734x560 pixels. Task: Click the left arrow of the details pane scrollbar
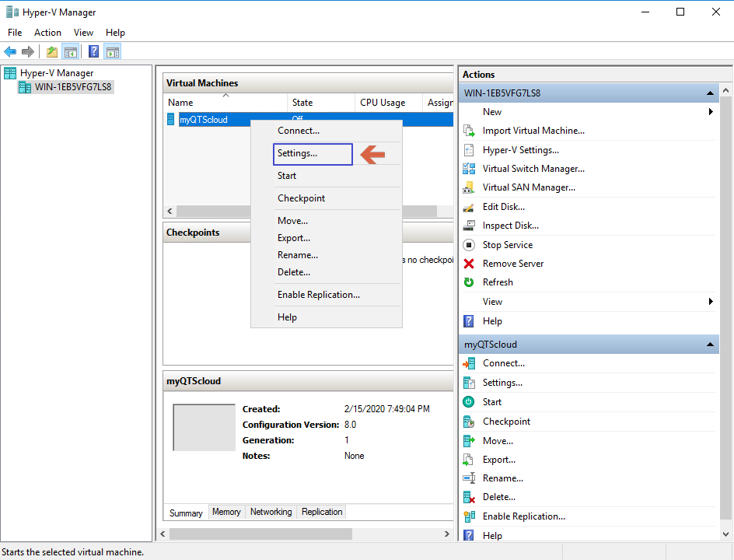pyautogui.click(x=163, y=534)
